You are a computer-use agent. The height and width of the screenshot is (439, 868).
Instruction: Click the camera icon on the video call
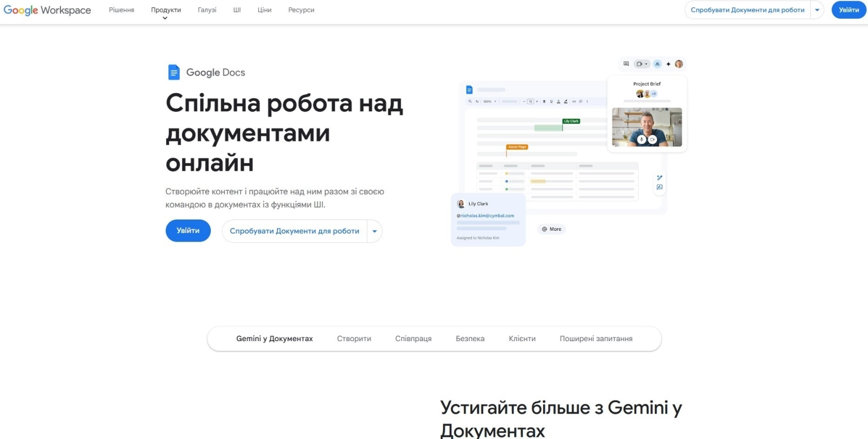coord(652,139)
